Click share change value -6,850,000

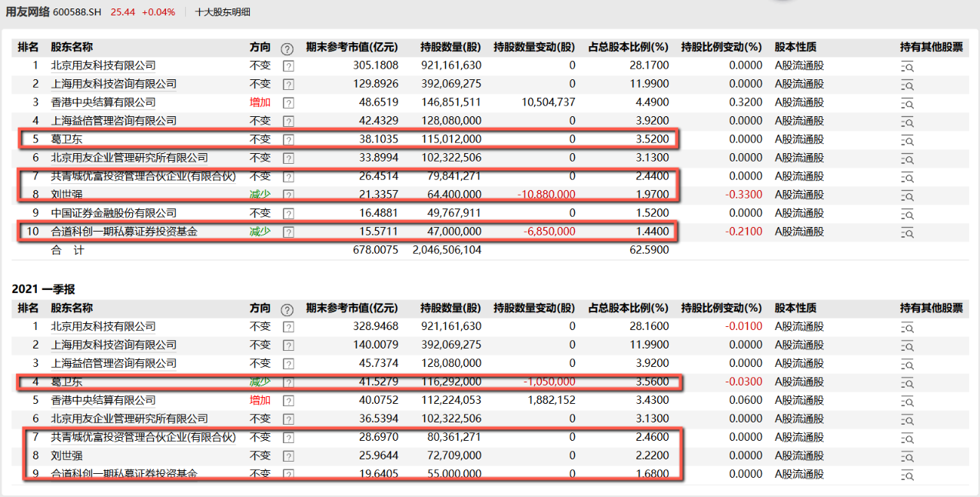click(549, 232)
